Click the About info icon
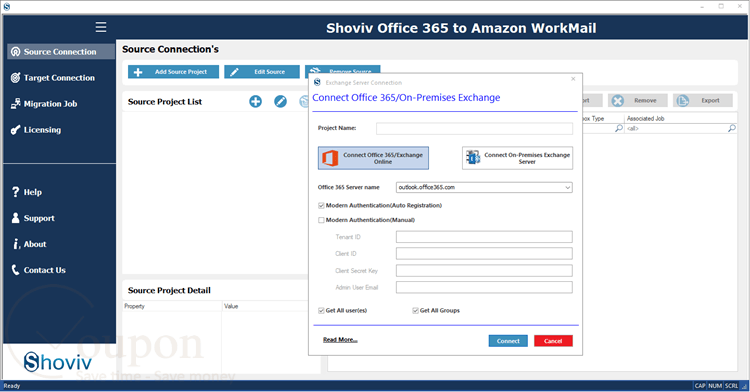 16,244
